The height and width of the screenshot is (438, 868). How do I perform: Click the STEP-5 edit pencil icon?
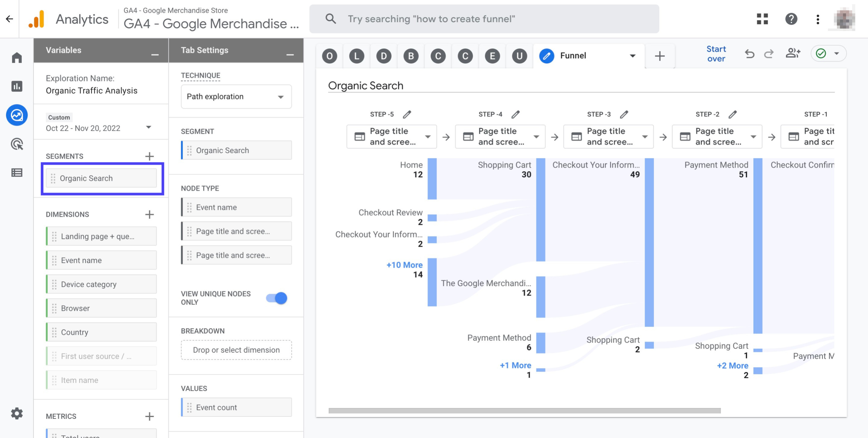pyautogui.click(x=407, y=114)
